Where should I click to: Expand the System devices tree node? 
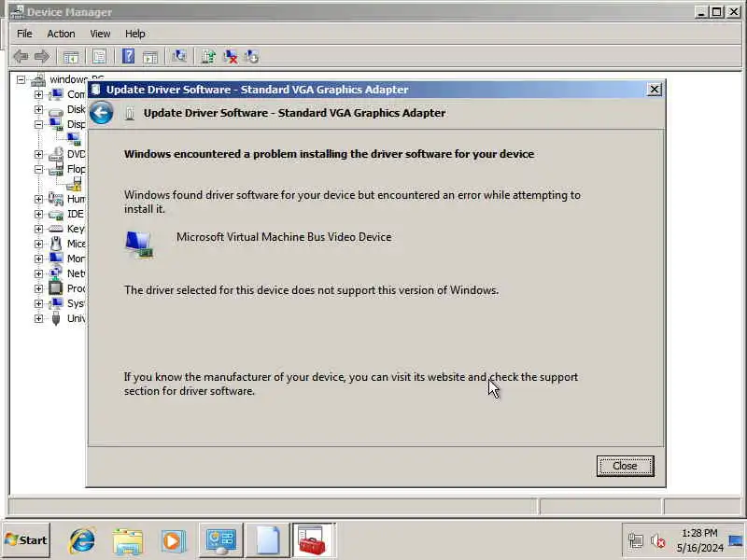tap(38, 303)
